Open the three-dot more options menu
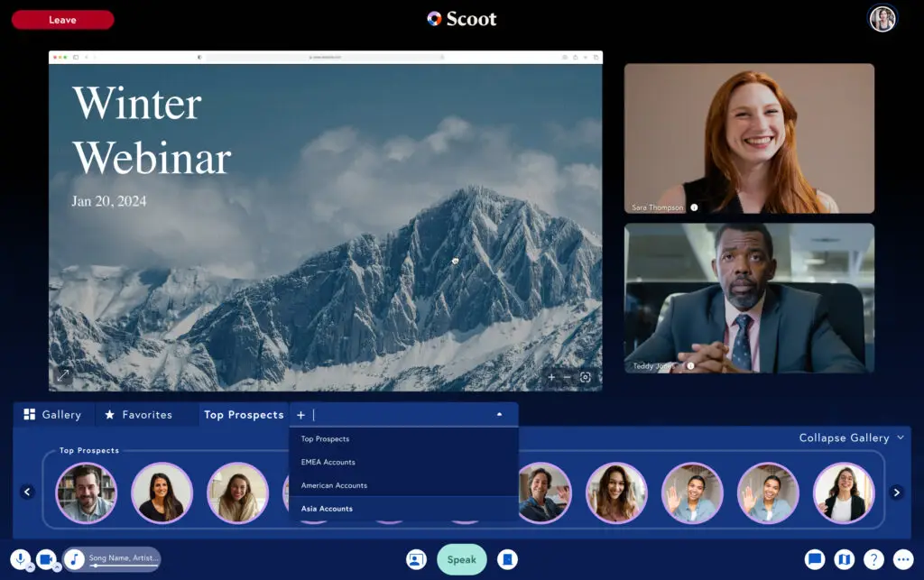This screenshot has height=580, width=924. (902, 559)
